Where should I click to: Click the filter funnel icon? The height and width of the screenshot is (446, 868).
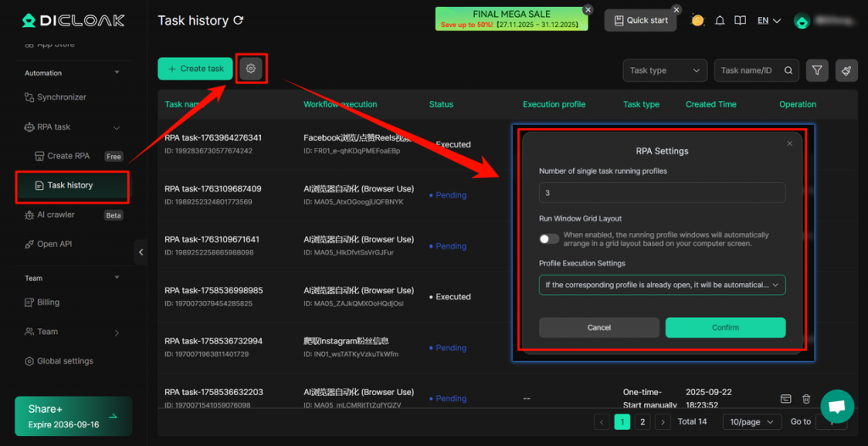817,71
